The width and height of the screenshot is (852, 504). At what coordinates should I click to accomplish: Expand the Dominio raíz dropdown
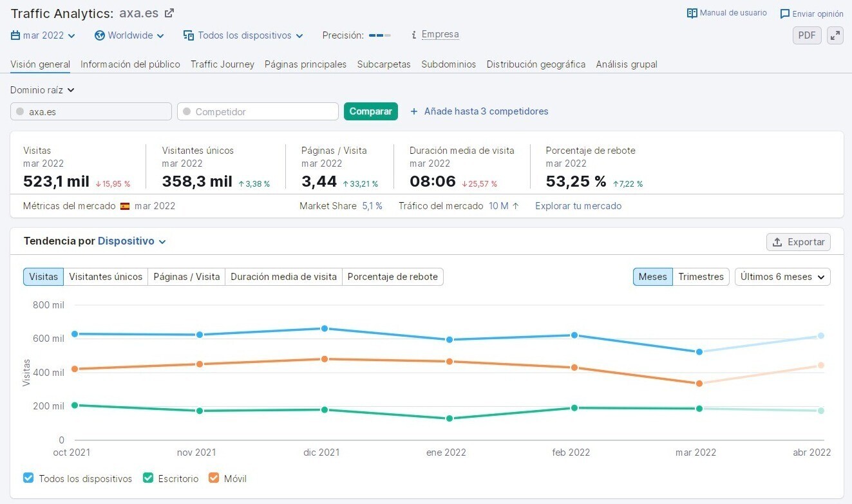(43, 90)
